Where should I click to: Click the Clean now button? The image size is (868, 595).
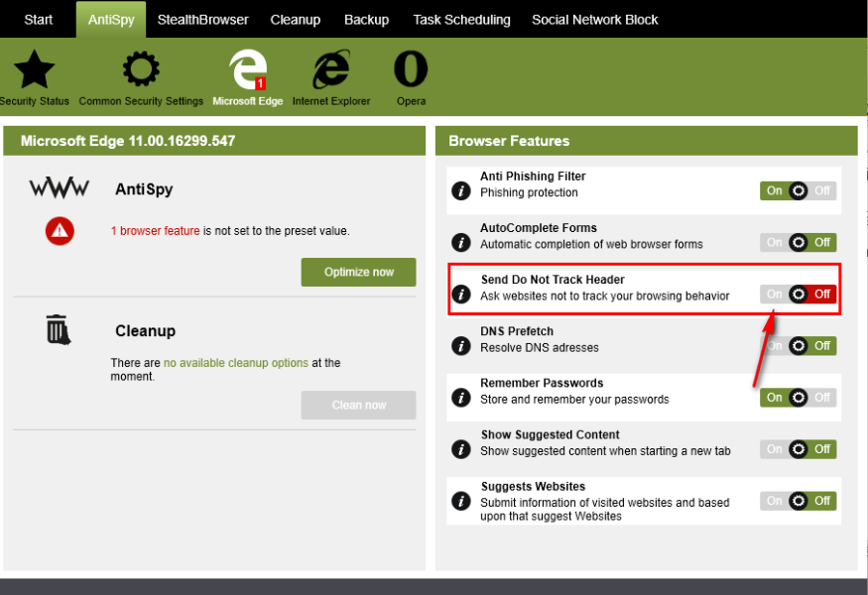click(x=359, y=406)
